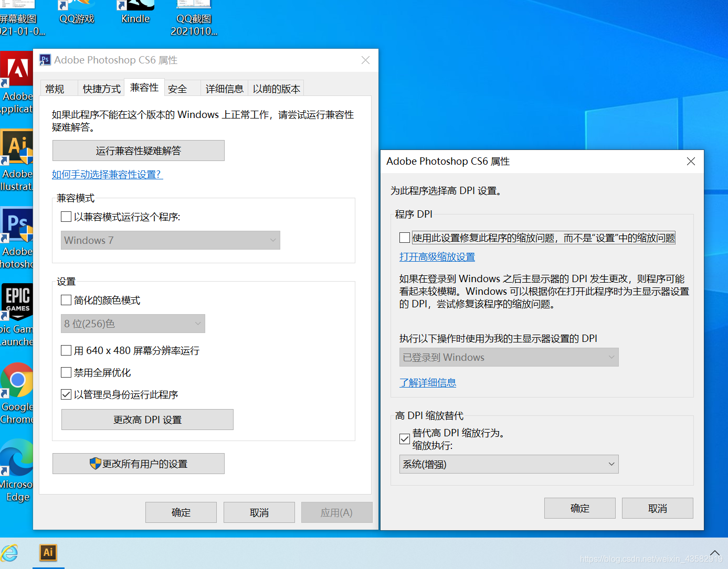Open 8 位(256)色 color dropdown
Screen dimensions: 728x569
[x=133, y=324]
